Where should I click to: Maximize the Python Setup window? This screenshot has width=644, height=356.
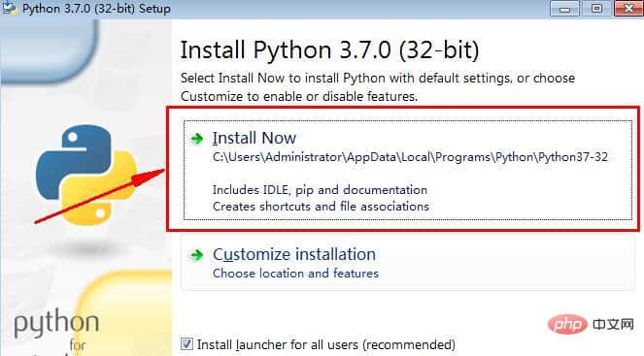pyautogui.click(x=596, y=9)
